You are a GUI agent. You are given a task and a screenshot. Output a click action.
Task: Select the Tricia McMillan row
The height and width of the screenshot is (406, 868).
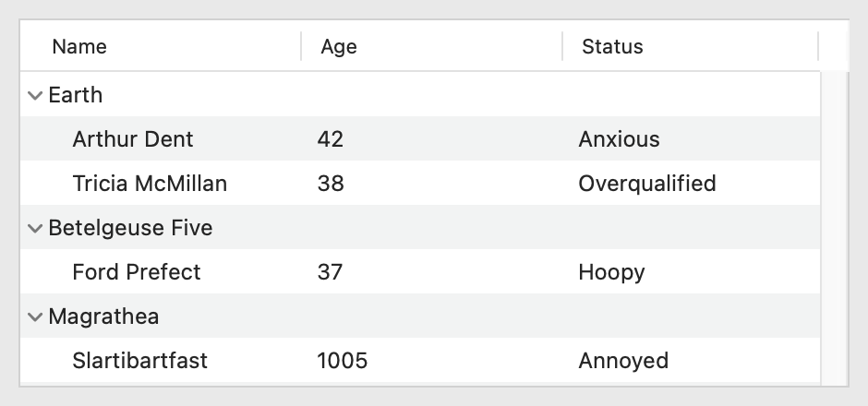point(150,184)
